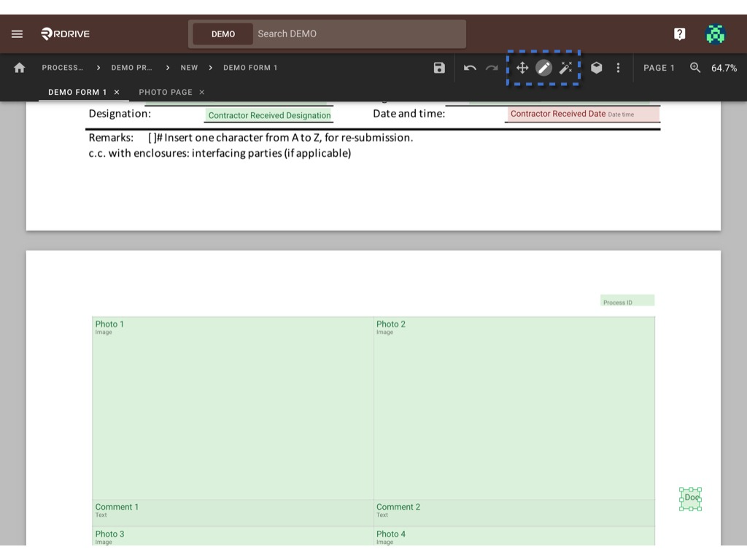Click the Search DEMO input field

click(x=360, y=34)
